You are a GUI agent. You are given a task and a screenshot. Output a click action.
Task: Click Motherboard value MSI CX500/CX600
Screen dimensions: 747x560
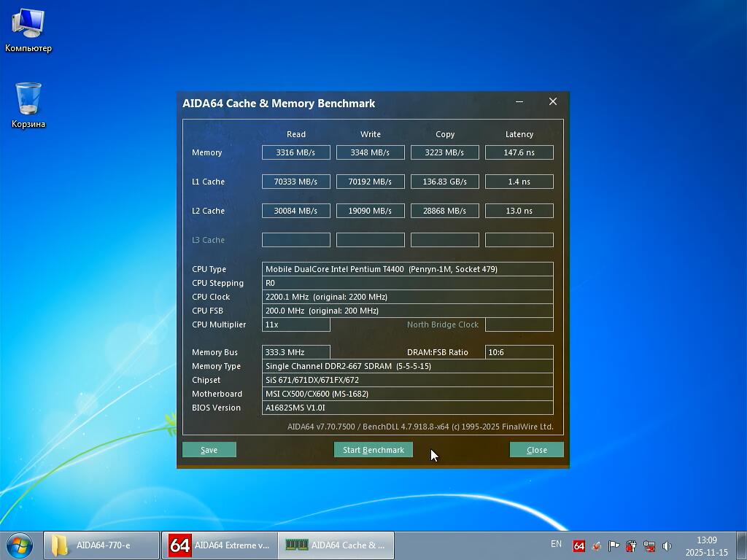[x=407, y=393]
